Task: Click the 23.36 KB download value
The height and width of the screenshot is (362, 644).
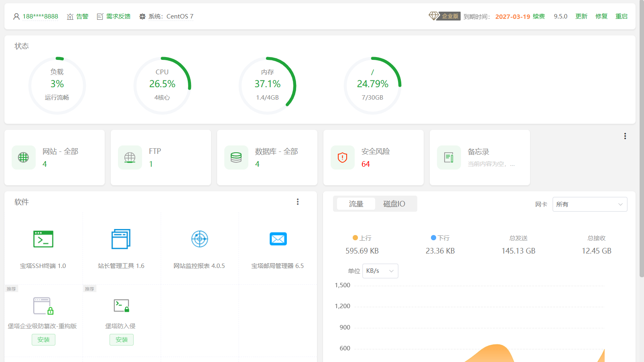Action: point(440,251)
